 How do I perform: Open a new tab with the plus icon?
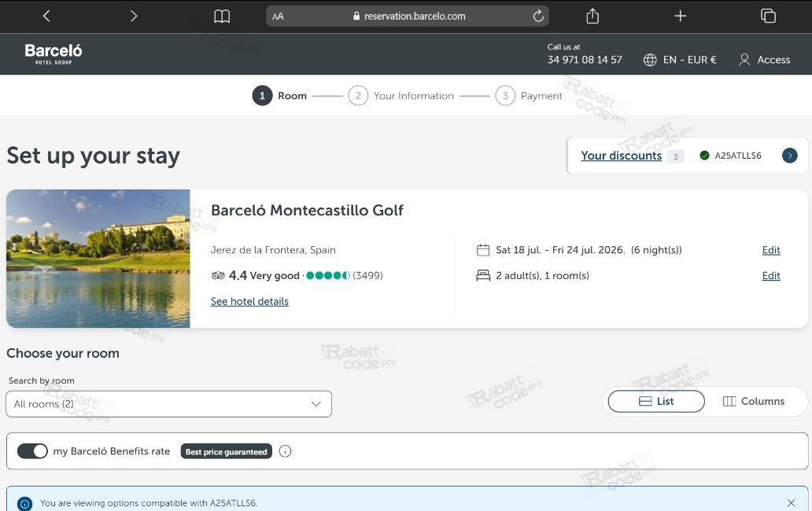680,16
